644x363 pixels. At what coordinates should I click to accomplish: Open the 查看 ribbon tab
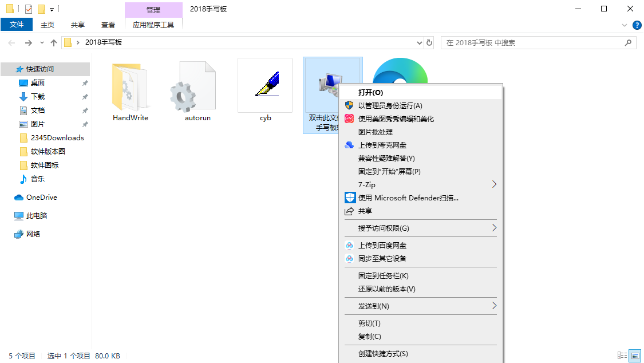[x=108, y=25]
